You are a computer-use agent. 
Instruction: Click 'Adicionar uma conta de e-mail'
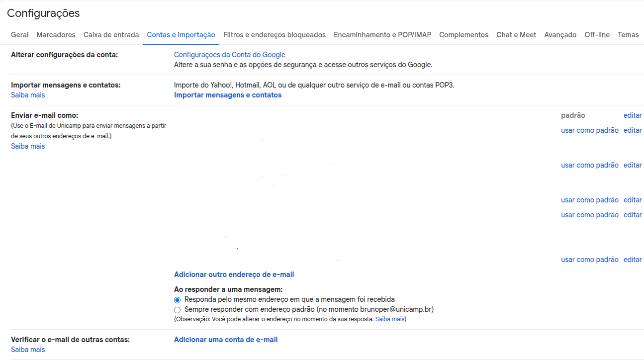(x=226, y=340)
